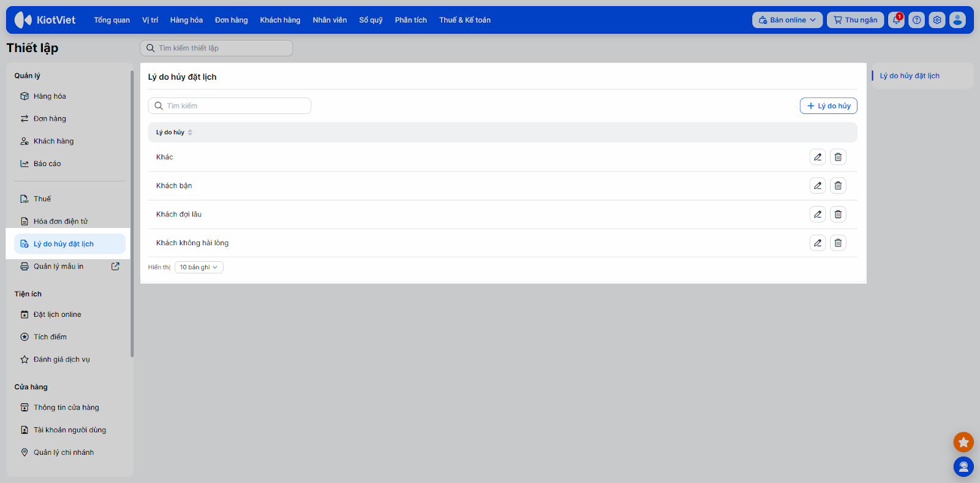Screen dimensions: 980x483
Task: Delete the 'Khách bận' reason
Action: [838, 186]
